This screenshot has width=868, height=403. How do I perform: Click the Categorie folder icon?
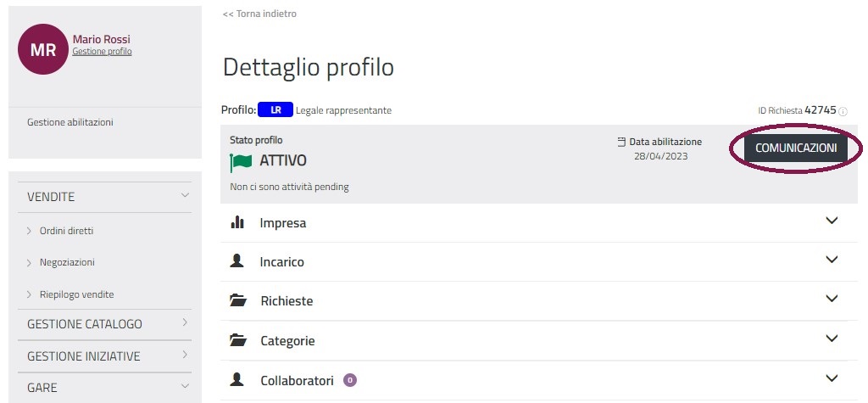237,340
